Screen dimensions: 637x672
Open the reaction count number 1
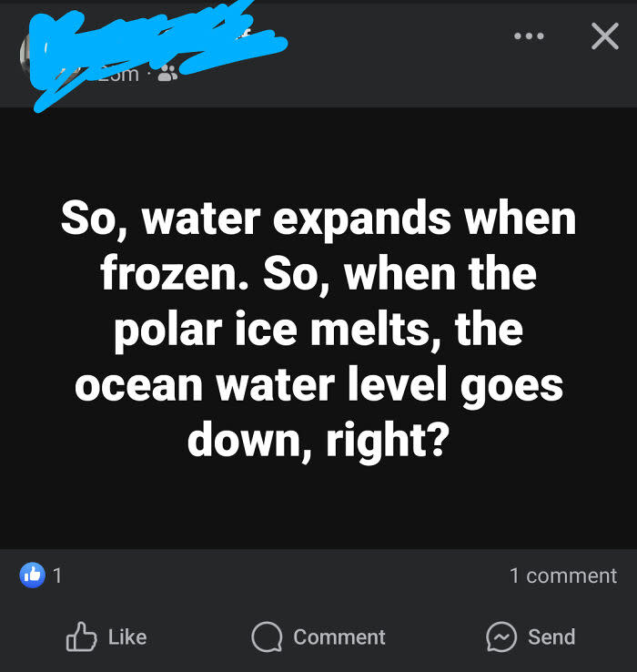coord(57,575)
